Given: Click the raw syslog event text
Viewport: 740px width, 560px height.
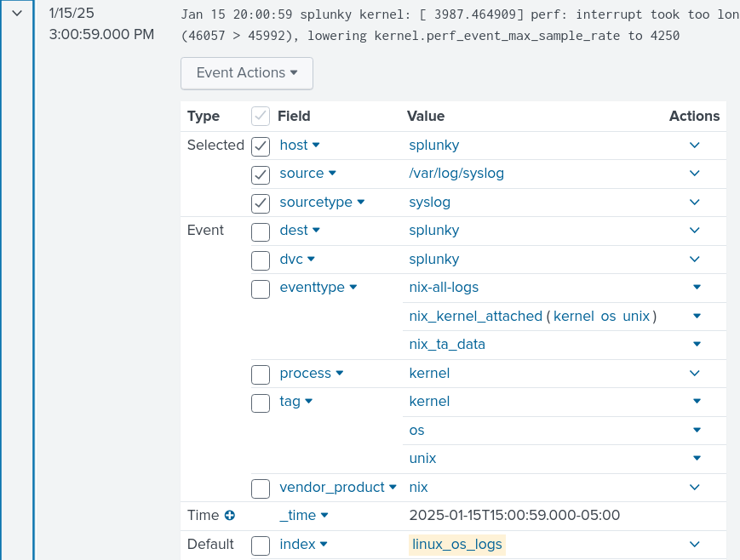Looking at the screenshot, I should (460, 25).
